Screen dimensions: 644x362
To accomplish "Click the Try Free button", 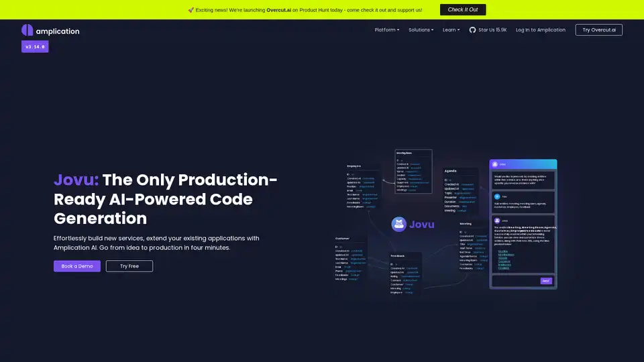I will (129, 266).
